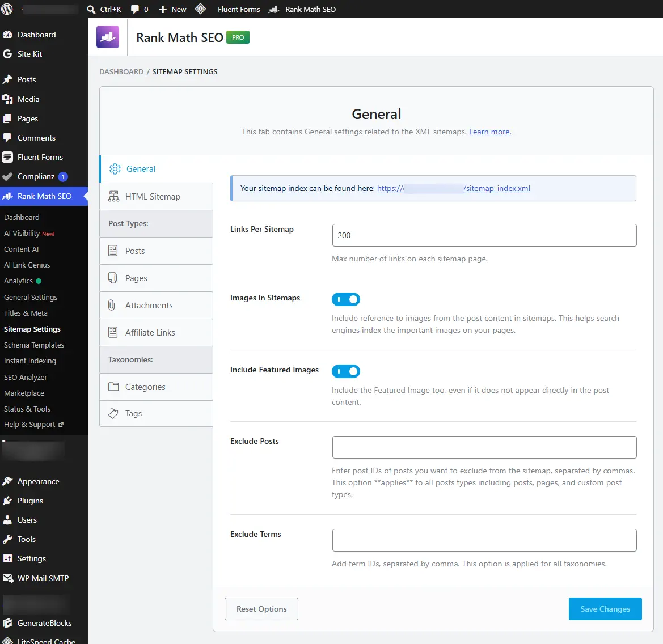
Task: Open Marketplace submenu item
Action: pos(24,393)
